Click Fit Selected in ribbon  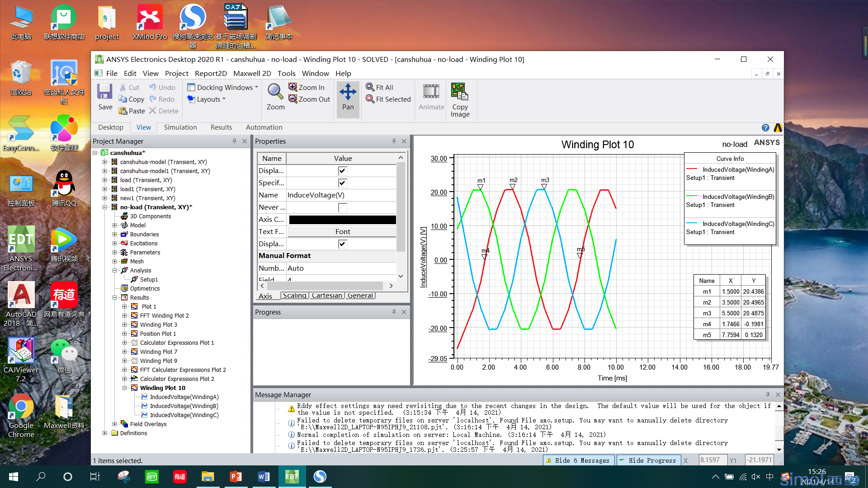388,99
